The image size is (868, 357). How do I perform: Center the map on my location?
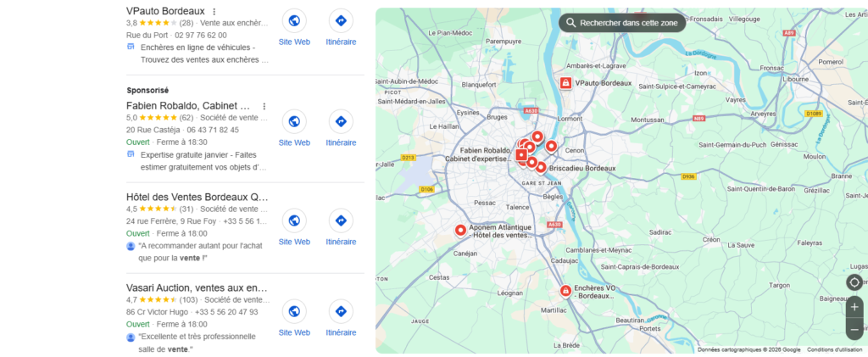(854, 282)
